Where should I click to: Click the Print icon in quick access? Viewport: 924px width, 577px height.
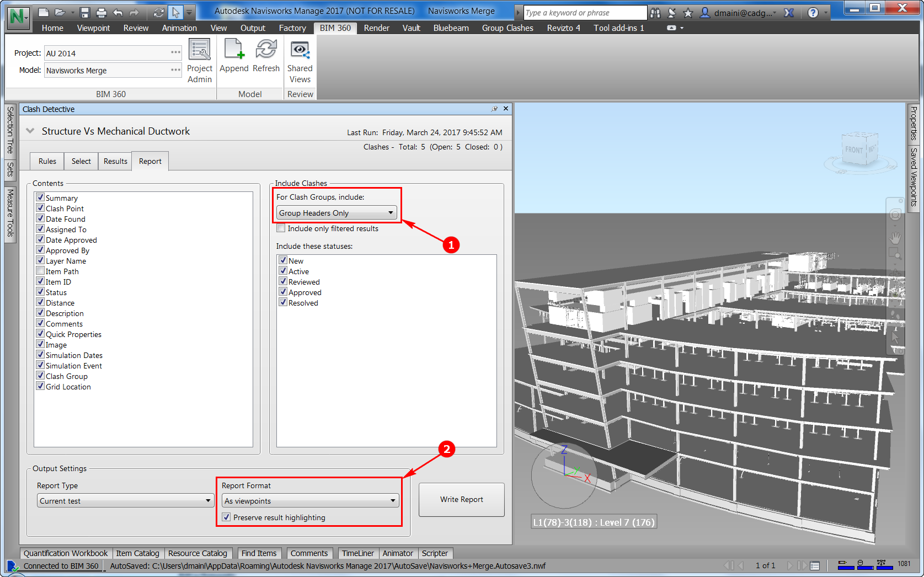[101, 12]
